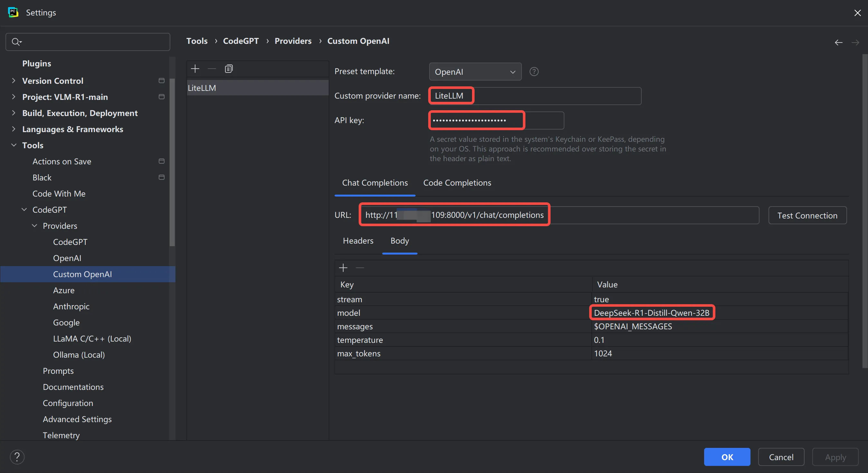
Task: Confirm settings with the OK button
Action: tap(727, 457)
